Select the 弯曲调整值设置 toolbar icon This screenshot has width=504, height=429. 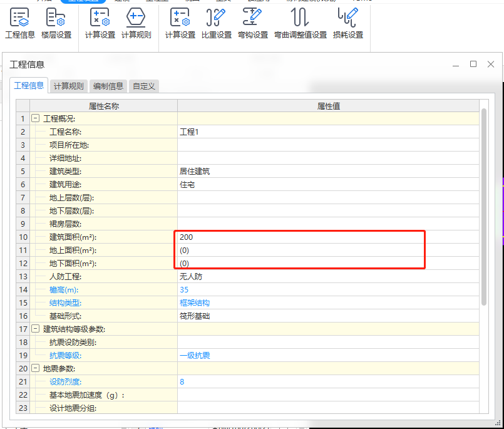coord(301,24)
